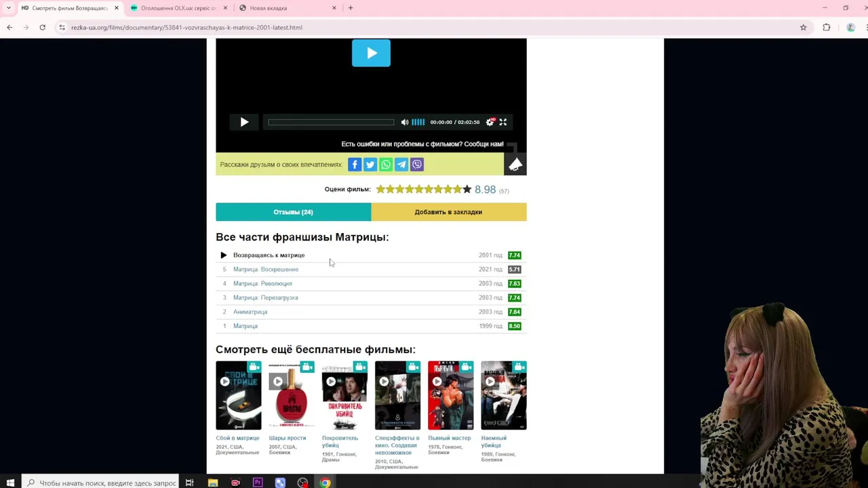The height and width of the screenshot is (488, 868).
Task: Click 'Добавить в закладки' button
Action: coord(448,212)
